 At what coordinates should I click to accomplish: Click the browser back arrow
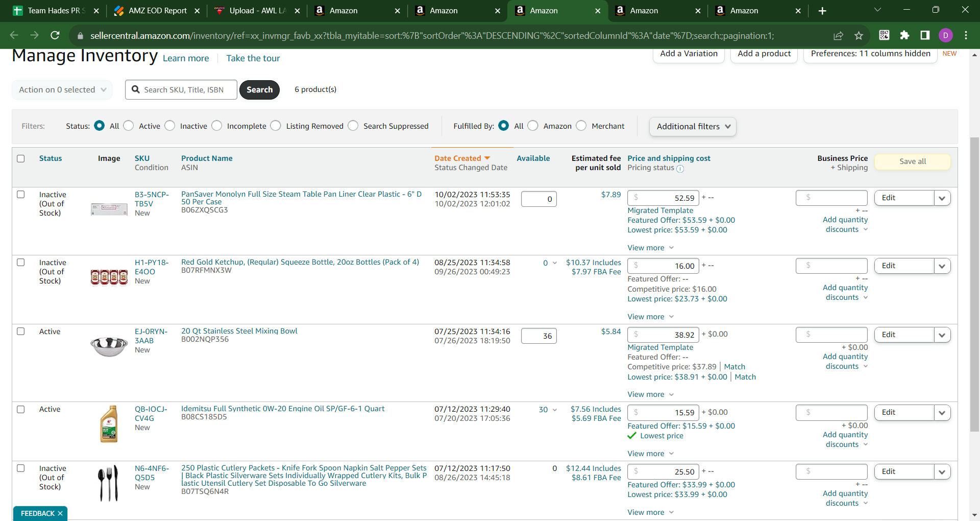point(14,35)
